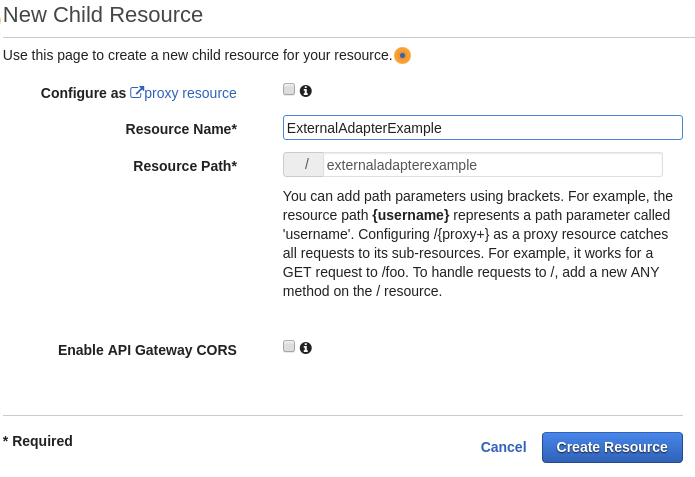Click the info icon beside CORS checkbox
This screenshot has height=477, width=695.
[305, 348]
